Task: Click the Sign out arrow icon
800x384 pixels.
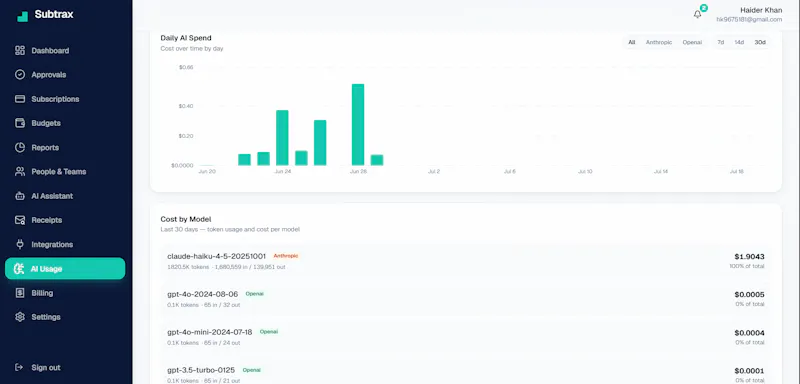Action: [19, 367]
